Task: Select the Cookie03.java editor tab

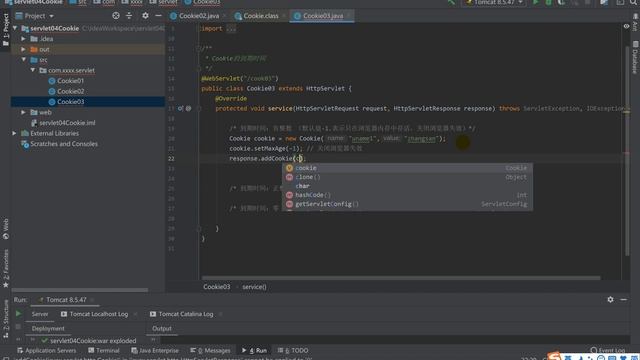Action: (322, 16)
